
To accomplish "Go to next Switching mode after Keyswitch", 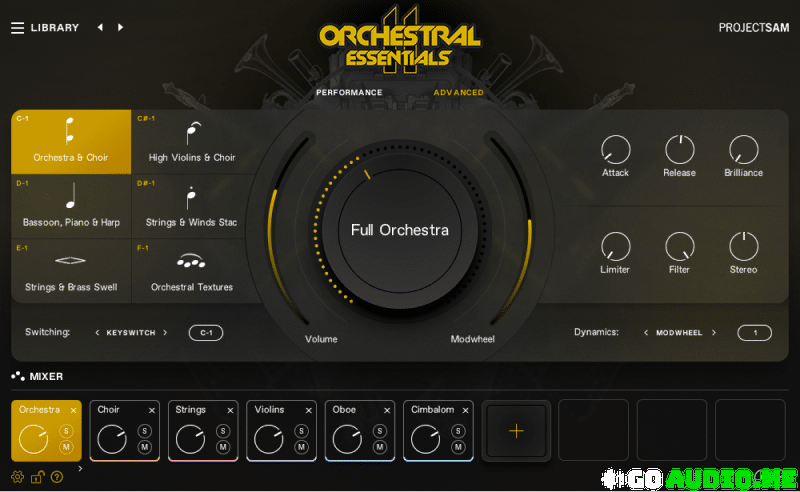I will [165, 333].
